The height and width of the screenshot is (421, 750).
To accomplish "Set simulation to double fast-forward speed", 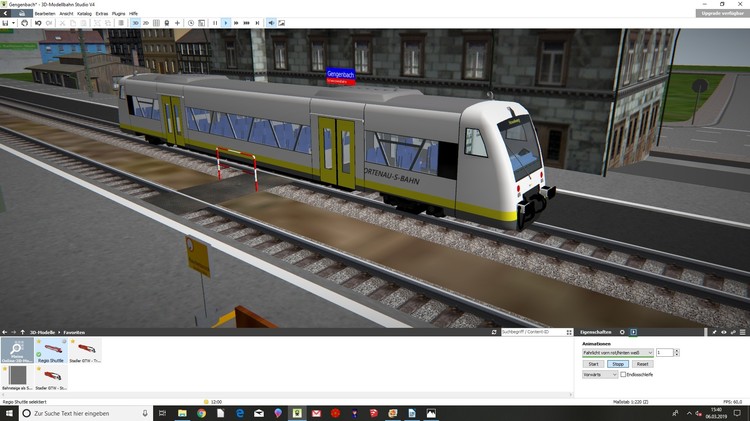I will 236,23.
